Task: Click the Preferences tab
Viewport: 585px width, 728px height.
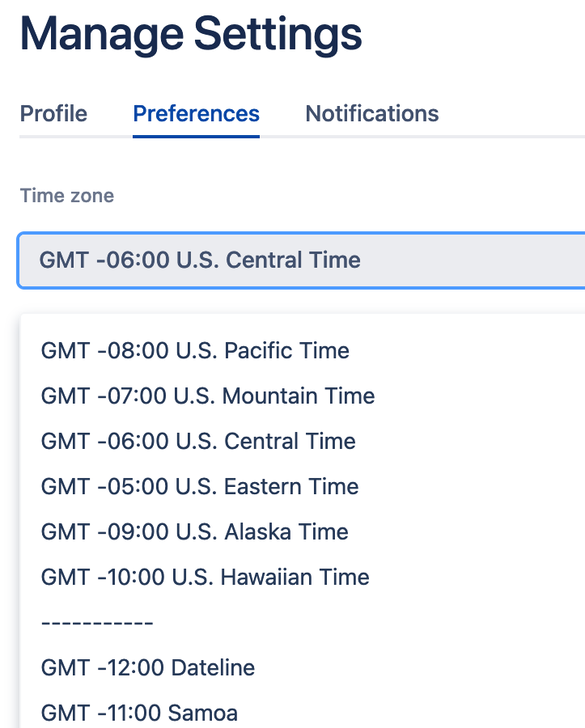Action: [x=196, y=114]
